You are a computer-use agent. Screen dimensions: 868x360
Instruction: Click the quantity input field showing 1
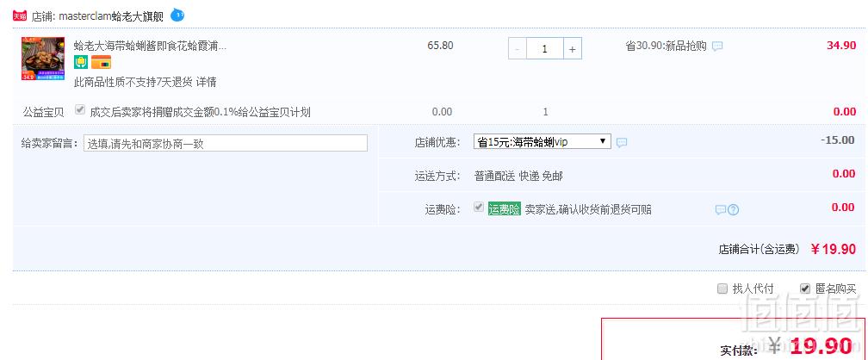pyautogui.click(x=545, y=49)
